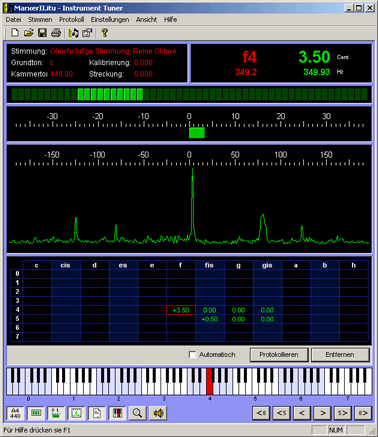
Task: Click row header '7' in the note table
Action: click(x=17, y=337)
